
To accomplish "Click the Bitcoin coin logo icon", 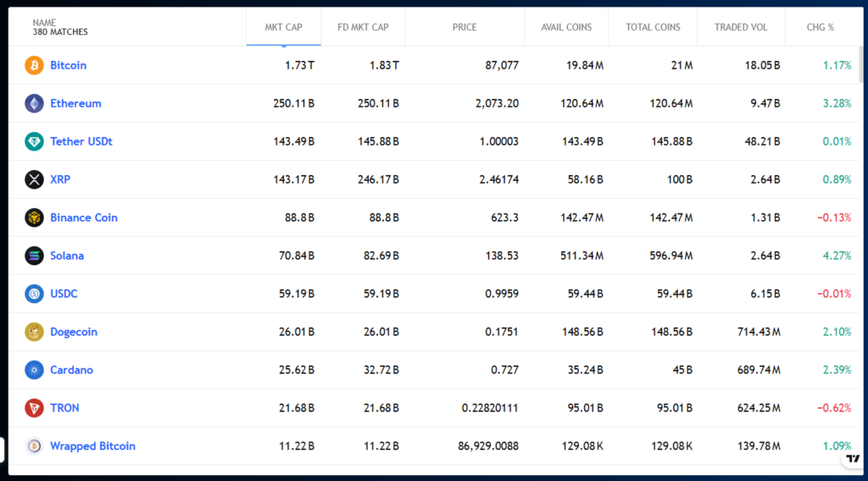I will coord(34,65).
